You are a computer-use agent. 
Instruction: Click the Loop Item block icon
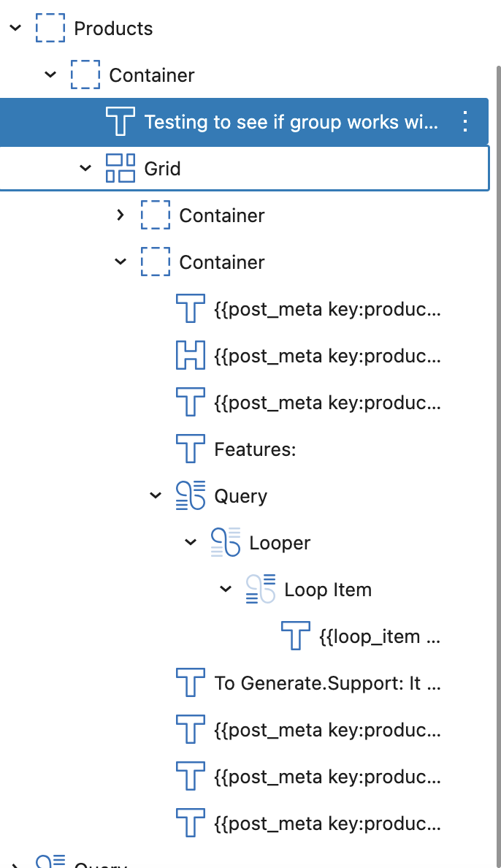[261, 590]
